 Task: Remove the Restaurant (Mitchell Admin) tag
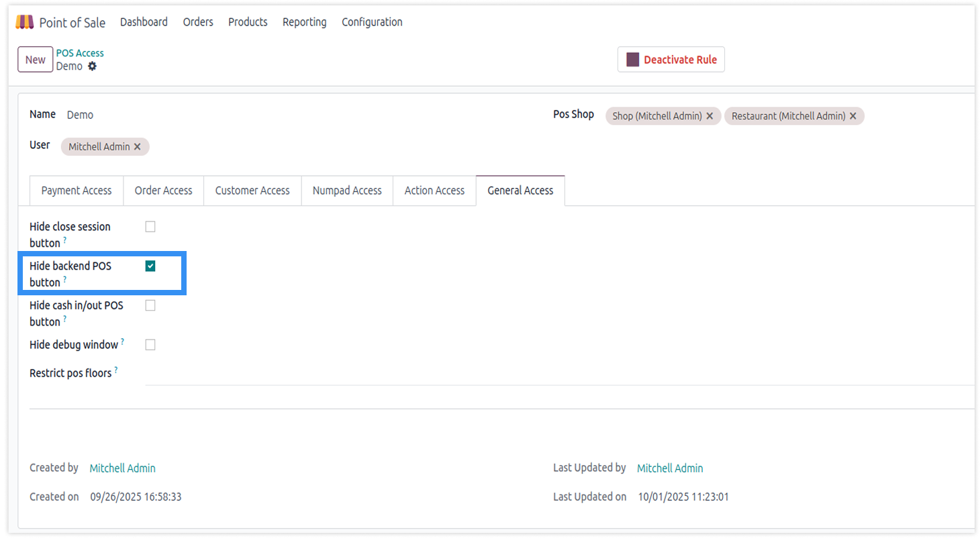click(853, 116)
